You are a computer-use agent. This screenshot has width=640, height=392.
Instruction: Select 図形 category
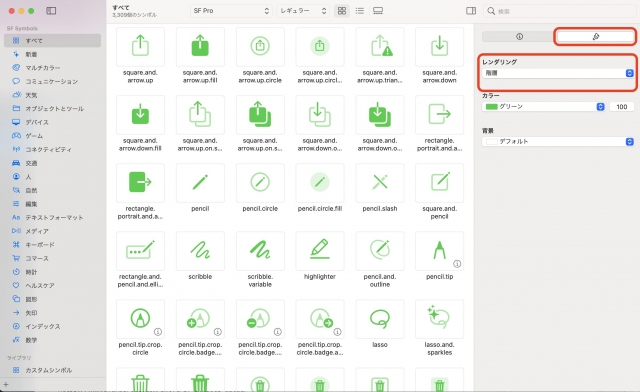53,299
